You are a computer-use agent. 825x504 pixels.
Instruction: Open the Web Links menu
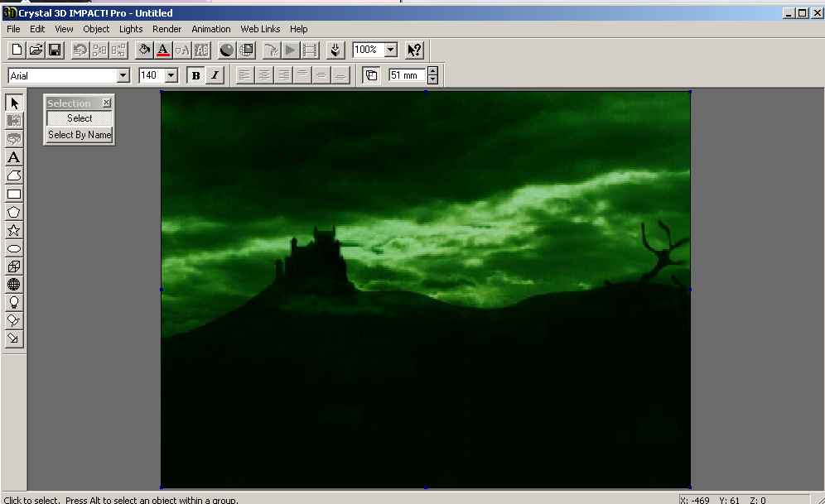click(260, 29)
